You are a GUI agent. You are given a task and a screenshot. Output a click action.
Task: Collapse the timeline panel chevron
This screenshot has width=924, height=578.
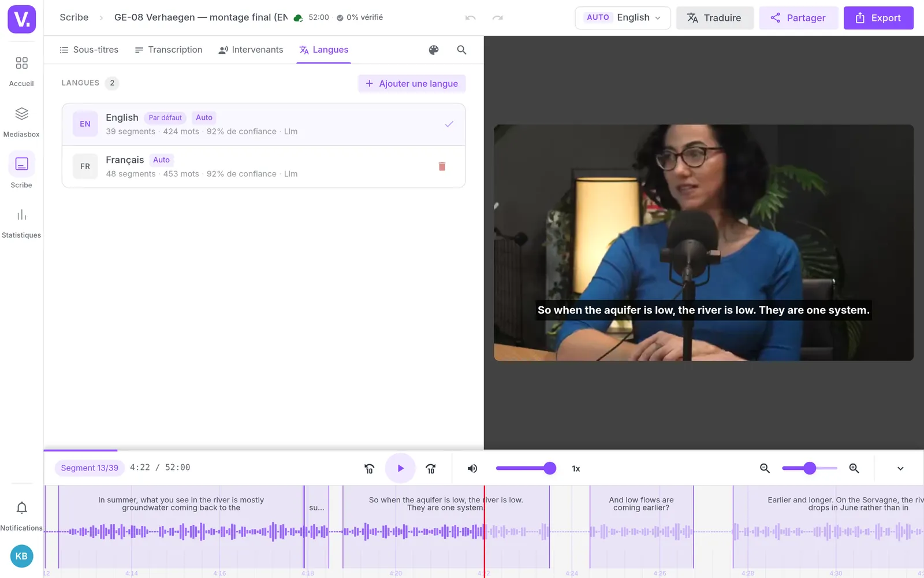click(900, 468)
